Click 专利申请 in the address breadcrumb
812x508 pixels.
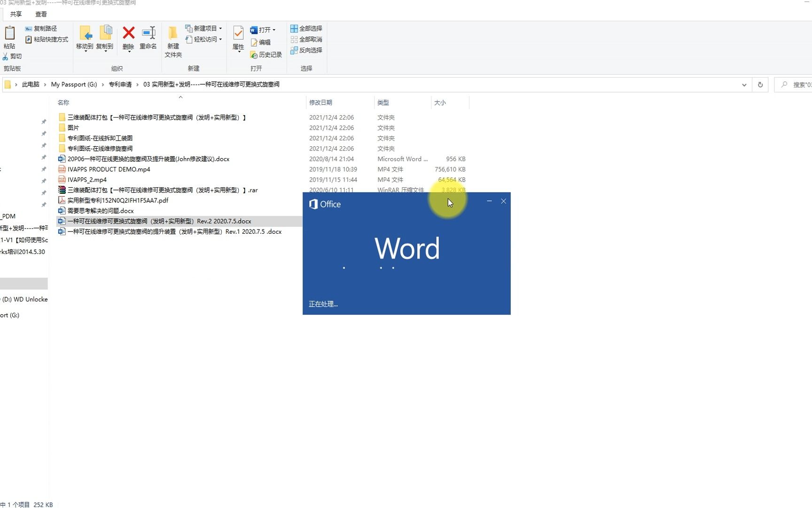pyautogui.click(x=120, y=85)
